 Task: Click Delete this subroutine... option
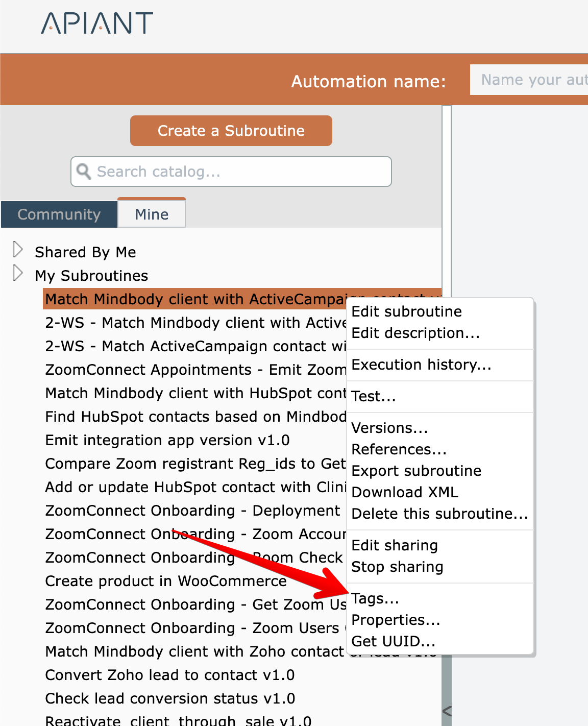click(x=439, y=514)
